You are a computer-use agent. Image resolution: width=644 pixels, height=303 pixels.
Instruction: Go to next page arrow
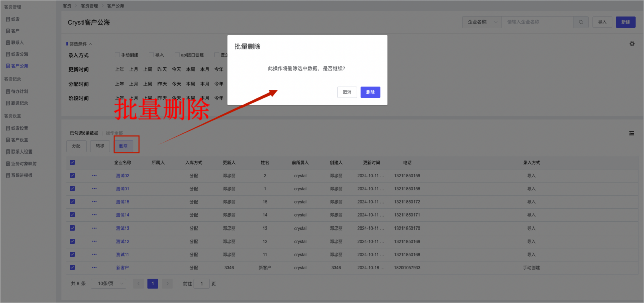pyautogui.click(x=168, y=283)
